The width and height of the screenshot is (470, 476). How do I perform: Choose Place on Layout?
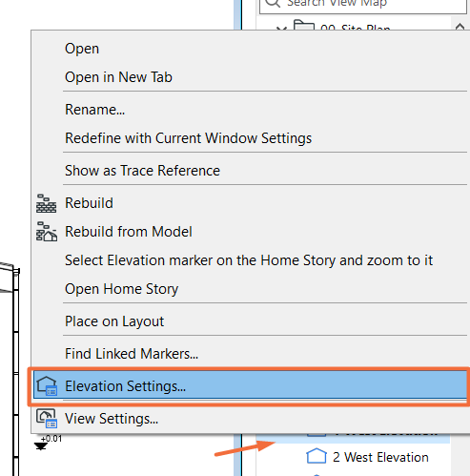[x=114, y=321]
